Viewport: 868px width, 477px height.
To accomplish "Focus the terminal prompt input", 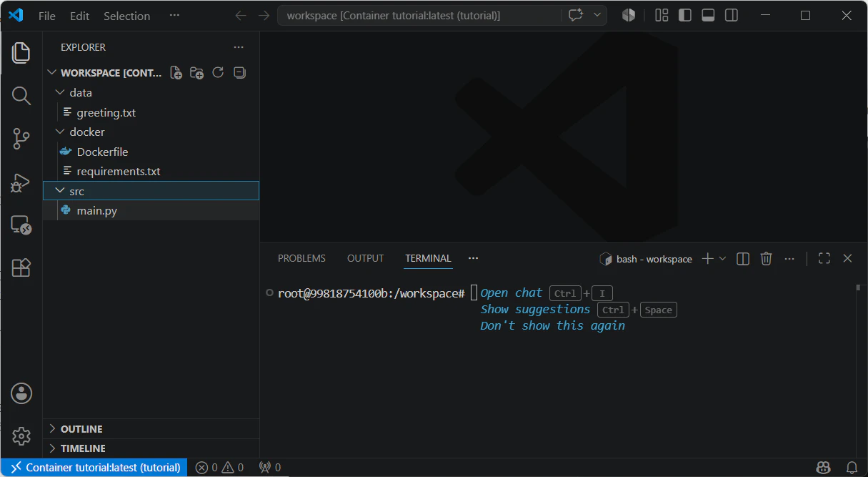I will 474,293.
